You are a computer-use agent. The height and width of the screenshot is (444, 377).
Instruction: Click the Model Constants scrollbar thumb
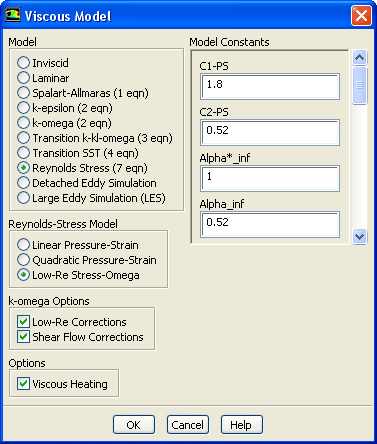click(359, 85)
